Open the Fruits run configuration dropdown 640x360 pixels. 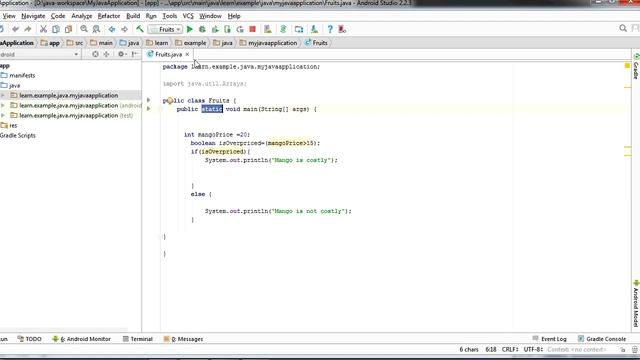click(x=166, y=29)
